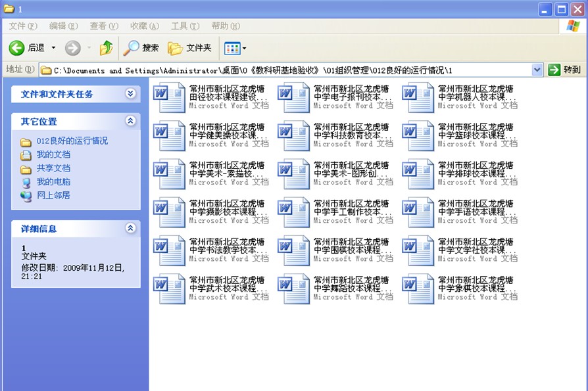The width and height of the screenshot is (588, 391).
Task: Open the 编辑 (Edit) menu
Action: [x=63, y=26]
